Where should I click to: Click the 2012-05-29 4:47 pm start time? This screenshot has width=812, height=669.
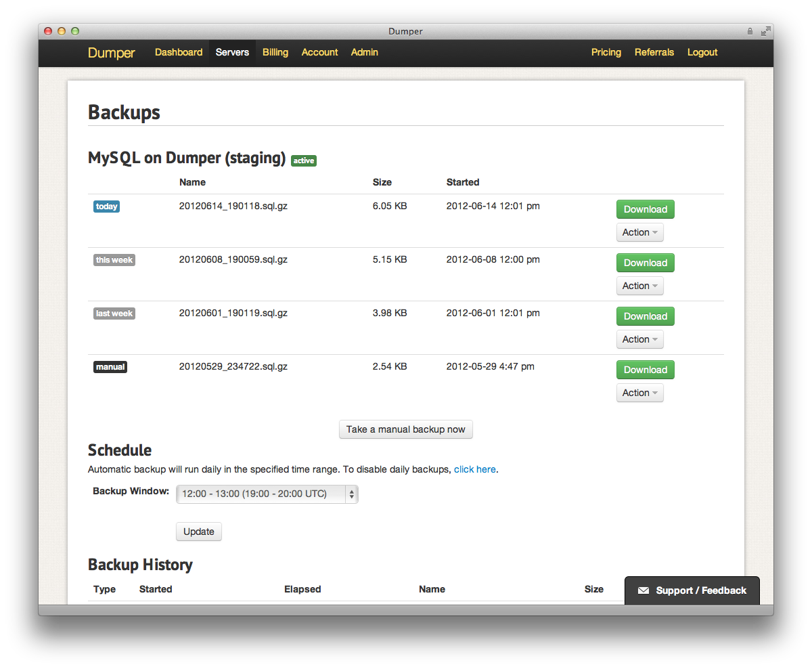point(491,366)
